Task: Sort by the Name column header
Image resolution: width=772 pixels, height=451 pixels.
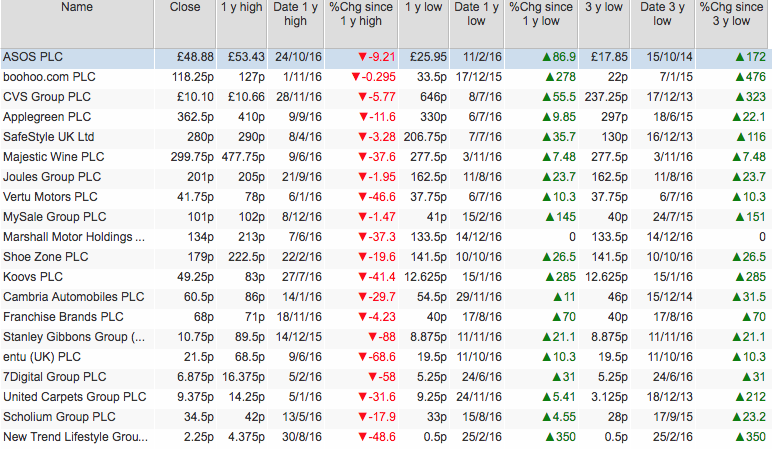Action: click(77, 23)
